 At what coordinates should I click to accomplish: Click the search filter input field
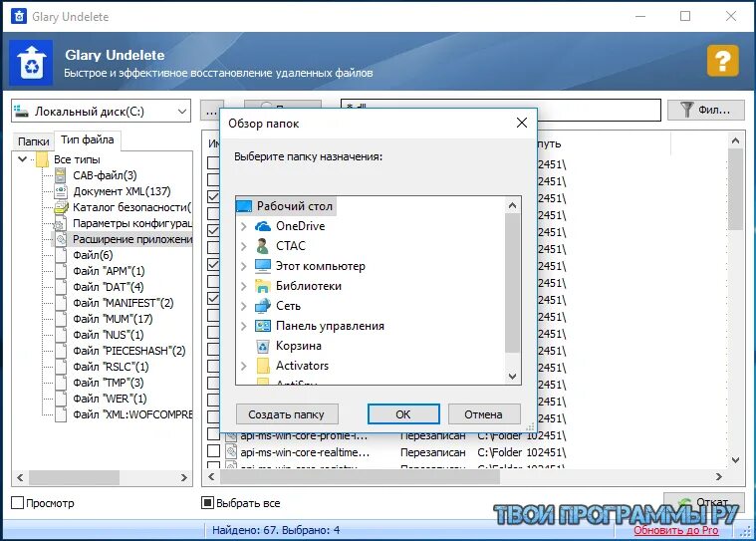pos(500,111)
